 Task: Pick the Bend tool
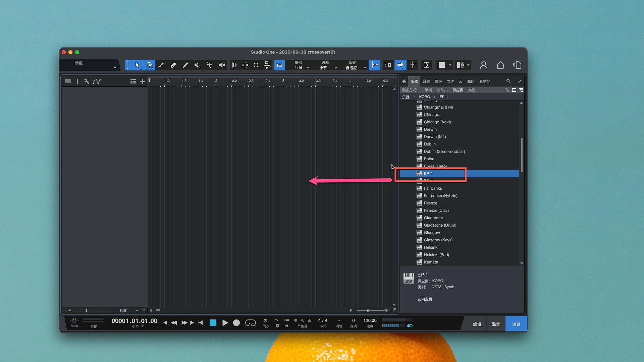coord(209,65)
